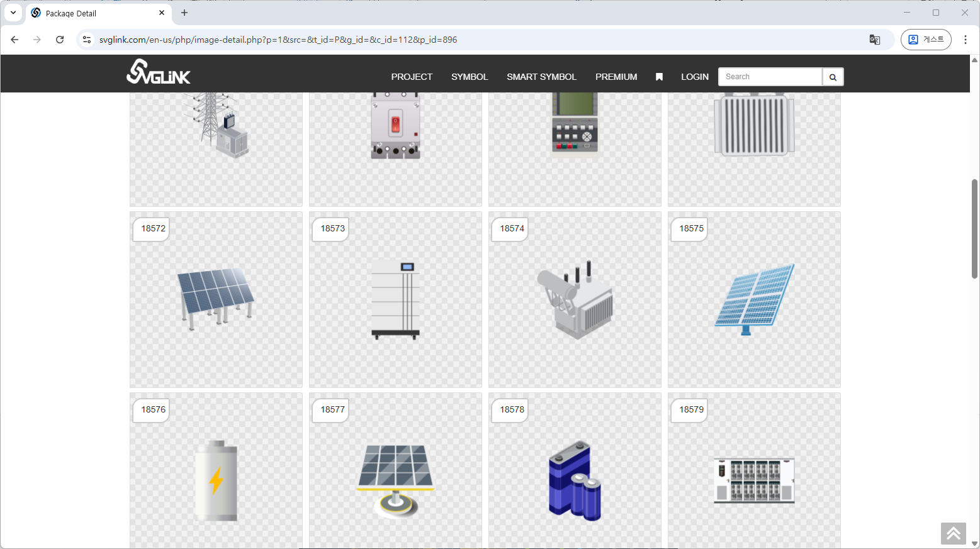Click the translate page icon
Screen dimensions: 980x549
[x=874, y=40]
